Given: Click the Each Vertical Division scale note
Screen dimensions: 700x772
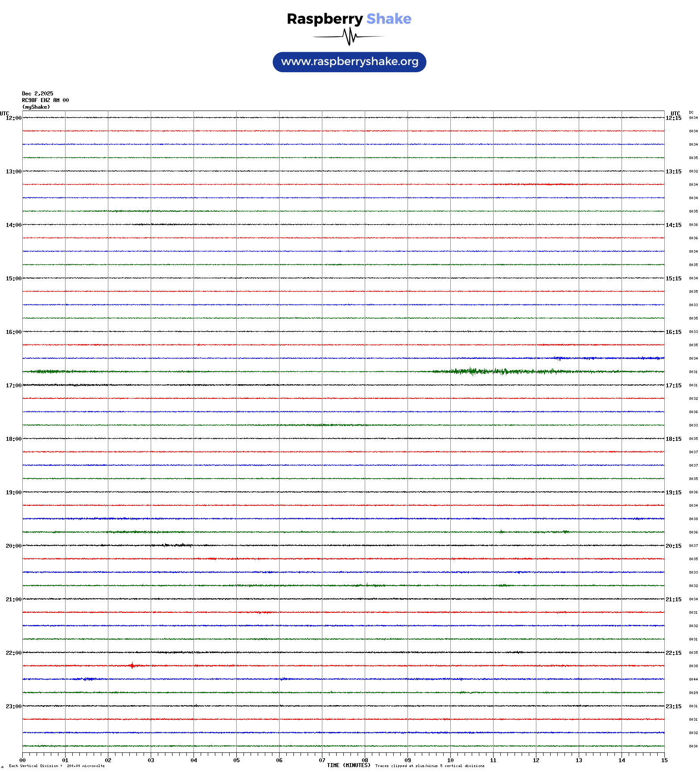Looking at the screenshot, I should tap(57, 766).
